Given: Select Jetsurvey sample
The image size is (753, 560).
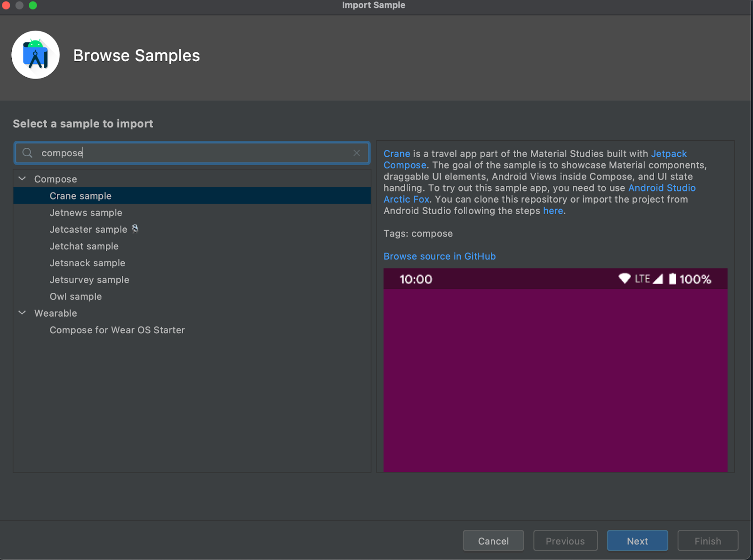Looking at the screenshot, I should point(192,280).
